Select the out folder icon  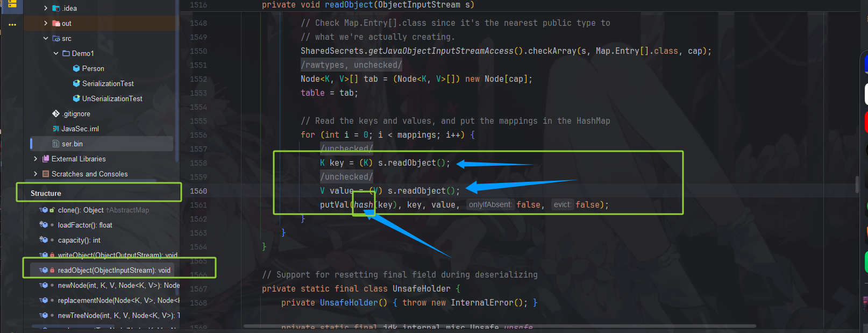(x=56, y=23)
